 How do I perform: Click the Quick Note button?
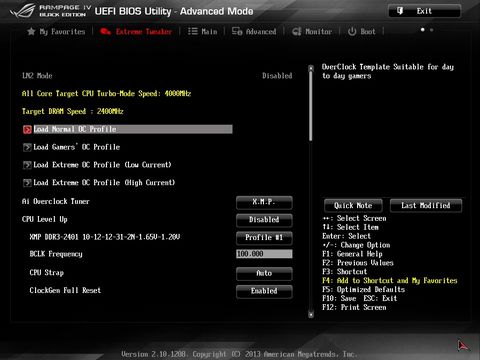point(353,206)
